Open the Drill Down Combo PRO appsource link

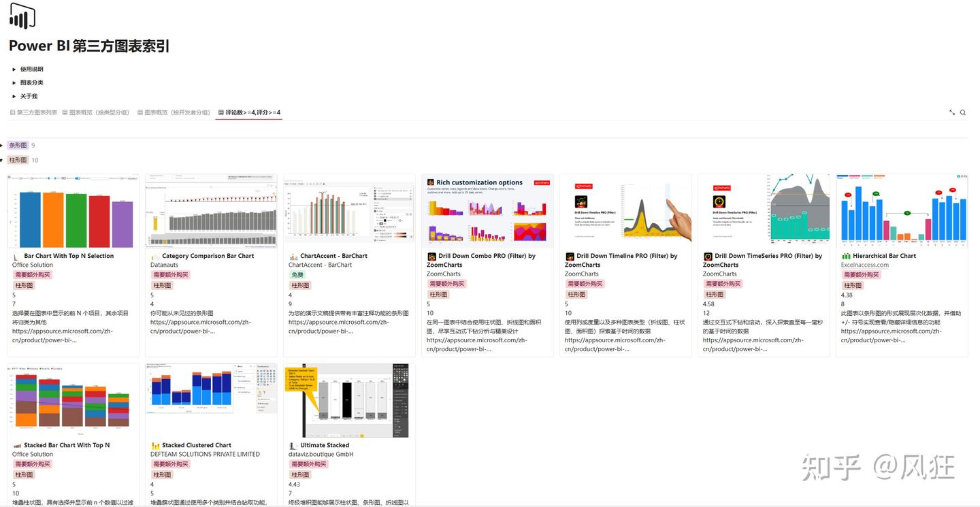[x=477, y=345]
